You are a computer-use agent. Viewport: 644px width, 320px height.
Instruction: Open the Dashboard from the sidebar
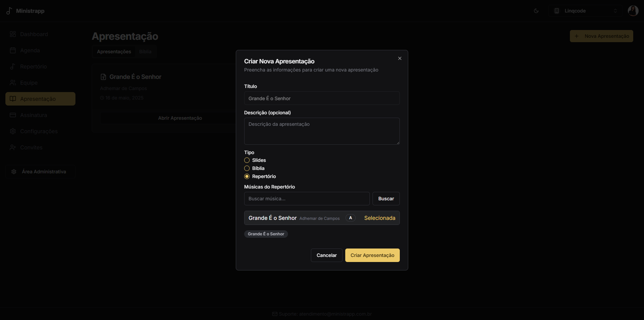(x=33, y=34)
